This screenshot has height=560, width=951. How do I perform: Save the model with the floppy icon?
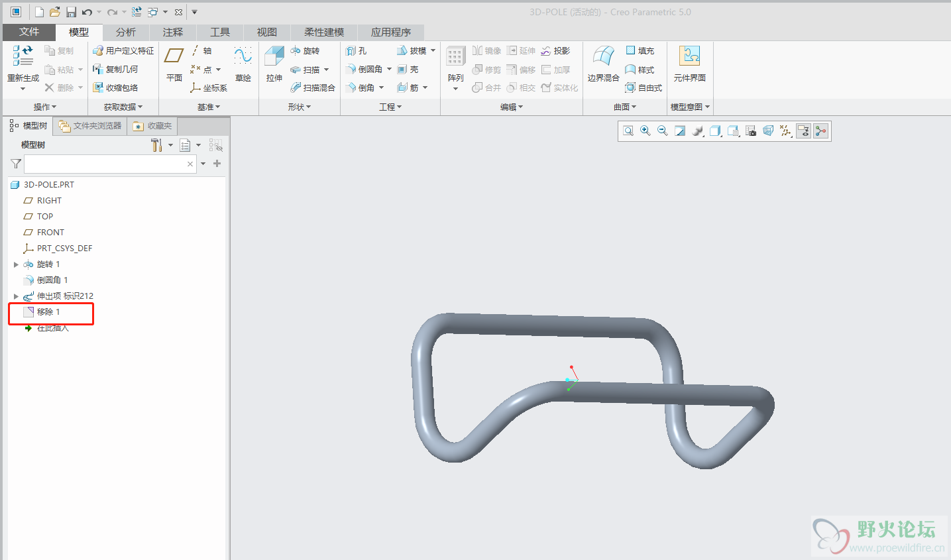(x=71, y=12)
